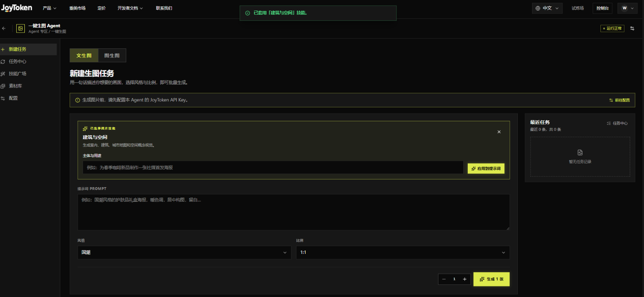The height and width of the screenshot is (297, 644).
Task: Click the 应用到提示词 button
Action: 486,168
